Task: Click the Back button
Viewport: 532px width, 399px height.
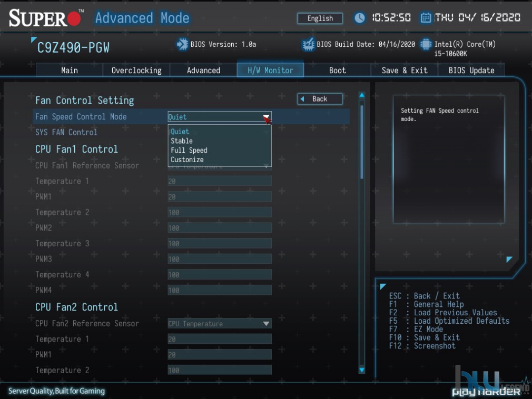Action: (320, 99)
